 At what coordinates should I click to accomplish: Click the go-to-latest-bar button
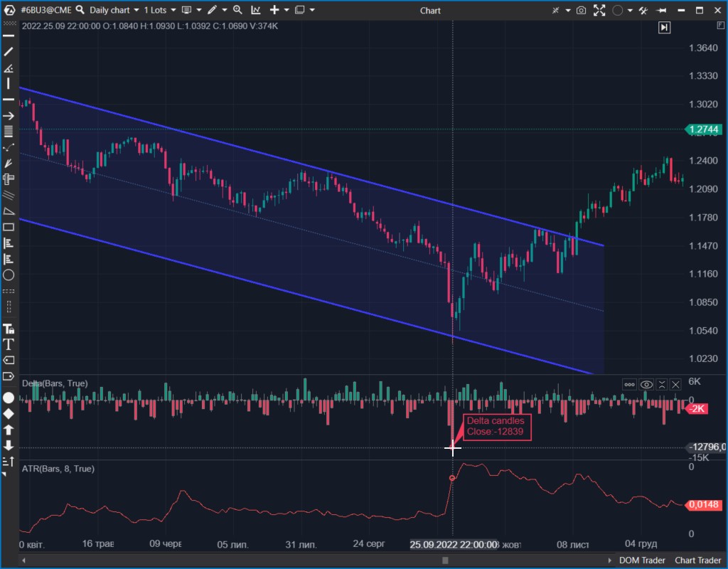tap(664, 26)
